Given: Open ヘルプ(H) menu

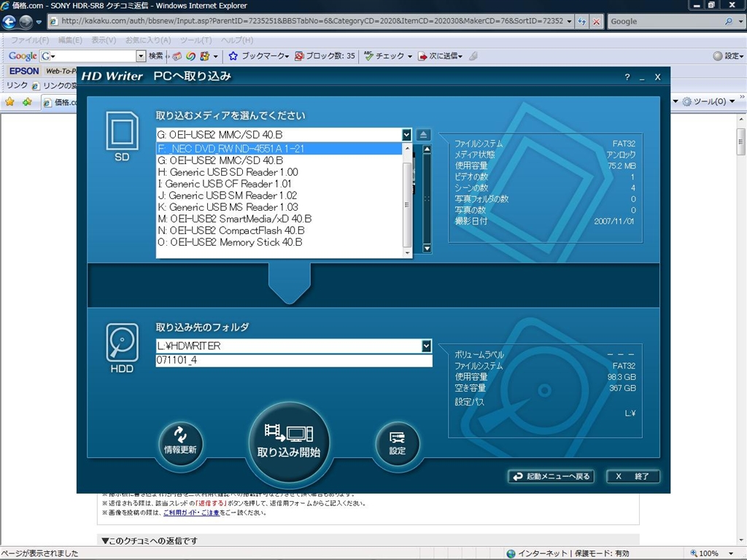Looking at the screenshot, I should click(237, 40).
